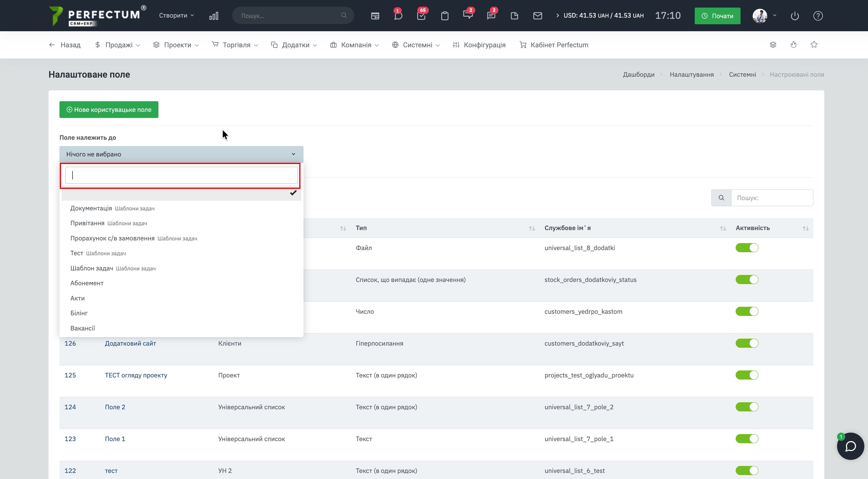
Task: Expand the Створити dropdown
Action: point(176,15)
